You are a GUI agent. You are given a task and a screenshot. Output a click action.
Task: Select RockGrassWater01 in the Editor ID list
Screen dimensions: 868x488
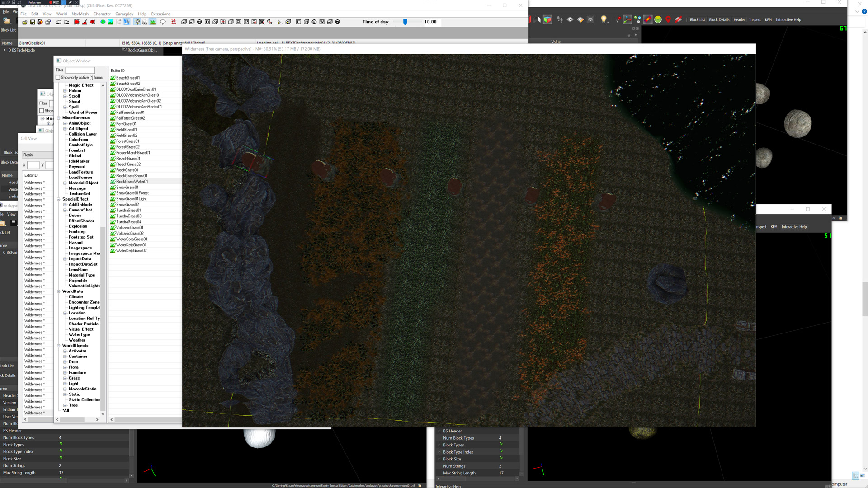point(132,182)
